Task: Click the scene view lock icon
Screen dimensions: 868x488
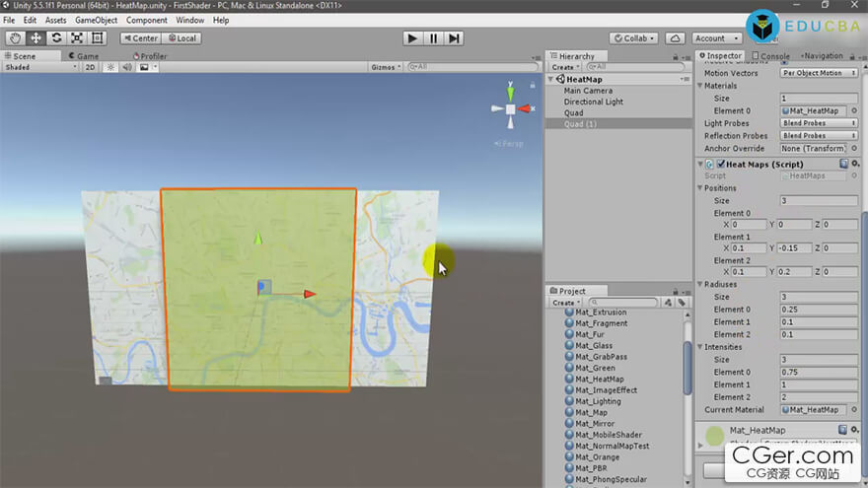Action: [x=533, y=85]
